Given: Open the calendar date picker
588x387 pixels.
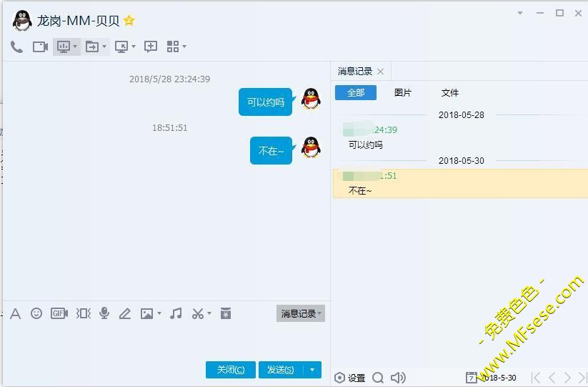Looking at the screenshot, I should click(x=472, y=378).
